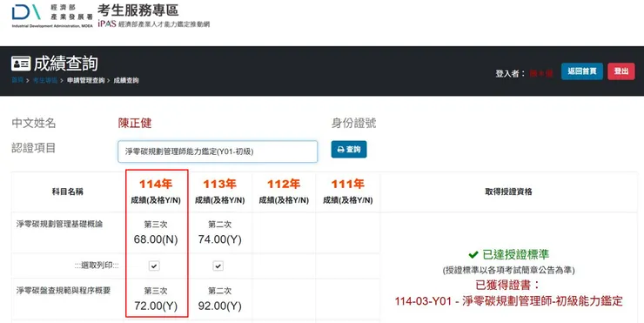Click the ID card icon beside 成績查詢

[x=21, y=64]
